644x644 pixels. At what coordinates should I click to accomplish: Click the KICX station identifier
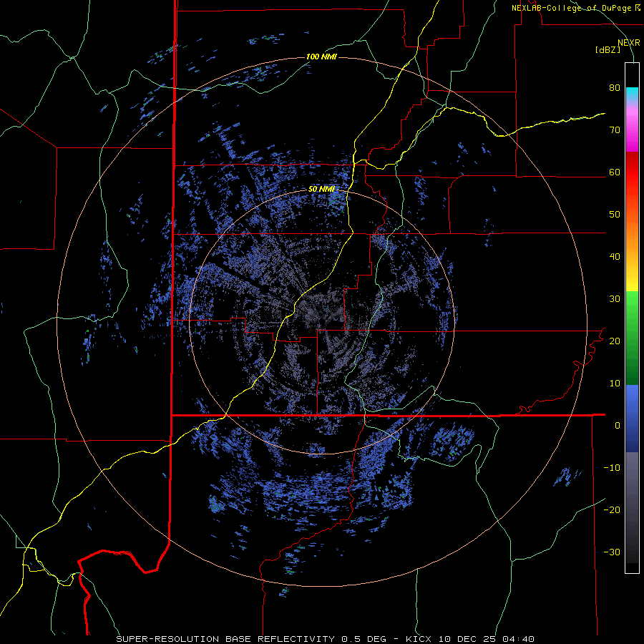click(420, 639)
